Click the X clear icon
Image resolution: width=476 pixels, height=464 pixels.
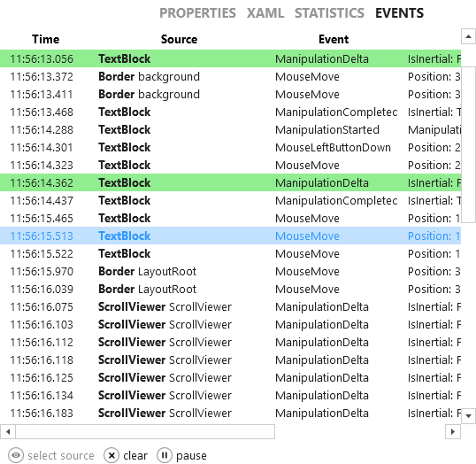click(111, 455)
